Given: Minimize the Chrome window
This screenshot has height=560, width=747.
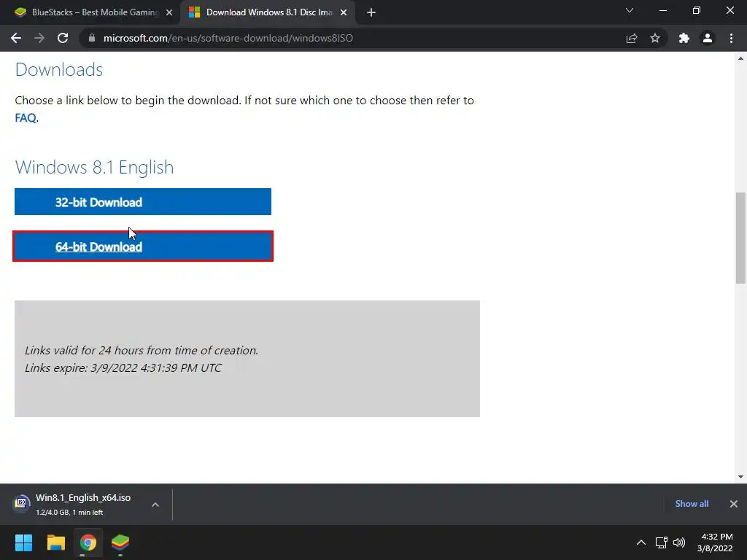Looking at the screenshot, I should (x=662, y=10).
